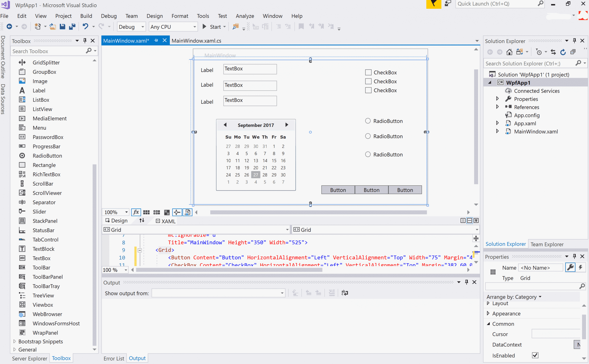Open the Show output from dropdown
This screenshot has height=364, width=589.
tap(218, 293)
